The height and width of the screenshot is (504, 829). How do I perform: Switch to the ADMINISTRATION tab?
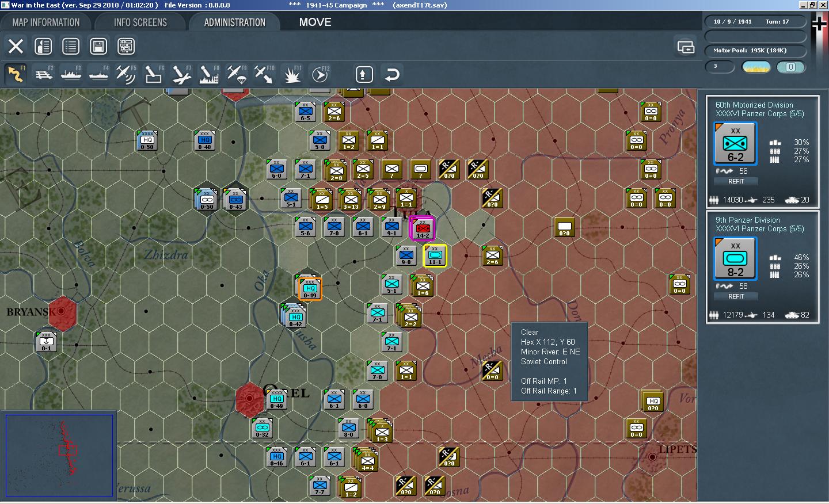pyautogui.click(x=235, y=22)
